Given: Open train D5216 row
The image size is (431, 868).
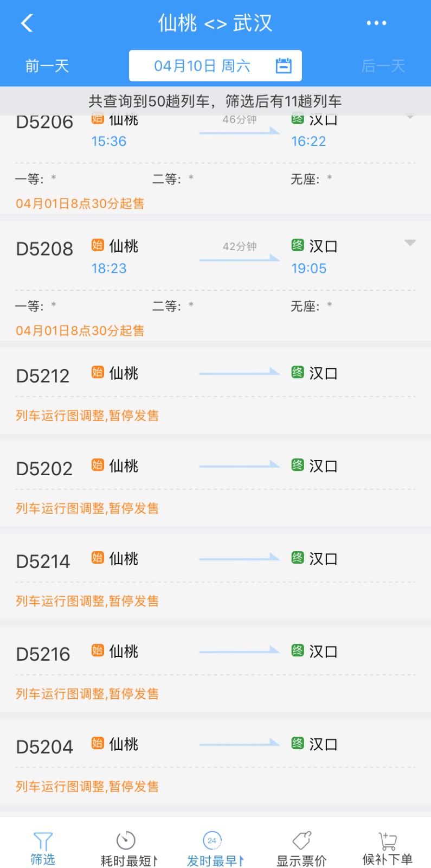Looking at the screenshot, I should pyautogui.click(x=215, y=669).
